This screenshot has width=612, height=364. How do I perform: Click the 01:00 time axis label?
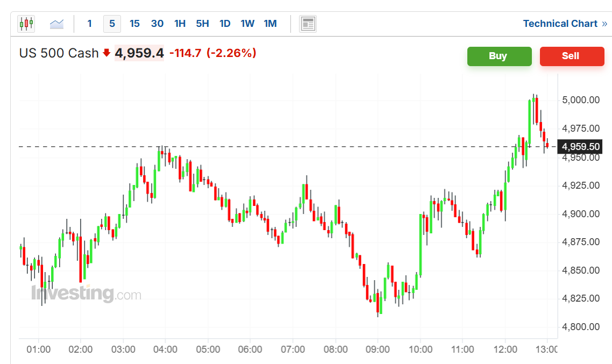pos(38,349)
